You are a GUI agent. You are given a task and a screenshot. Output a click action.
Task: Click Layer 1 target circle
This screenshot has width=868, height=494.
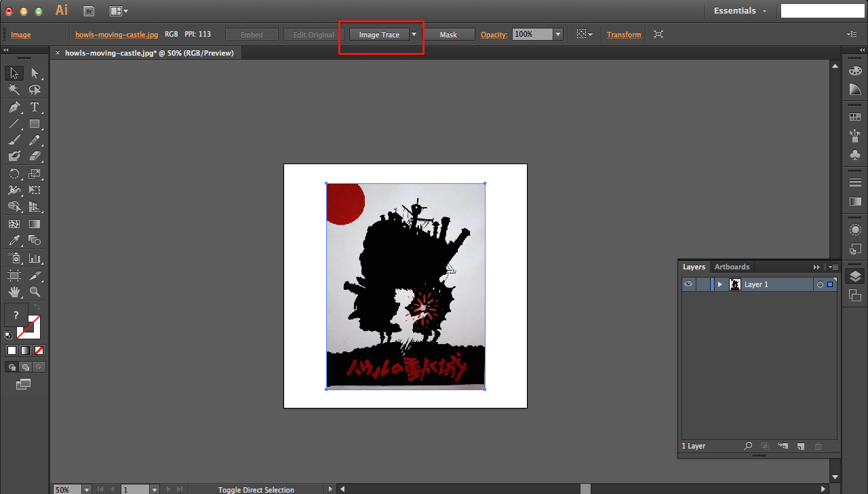[x=820, y=284]
